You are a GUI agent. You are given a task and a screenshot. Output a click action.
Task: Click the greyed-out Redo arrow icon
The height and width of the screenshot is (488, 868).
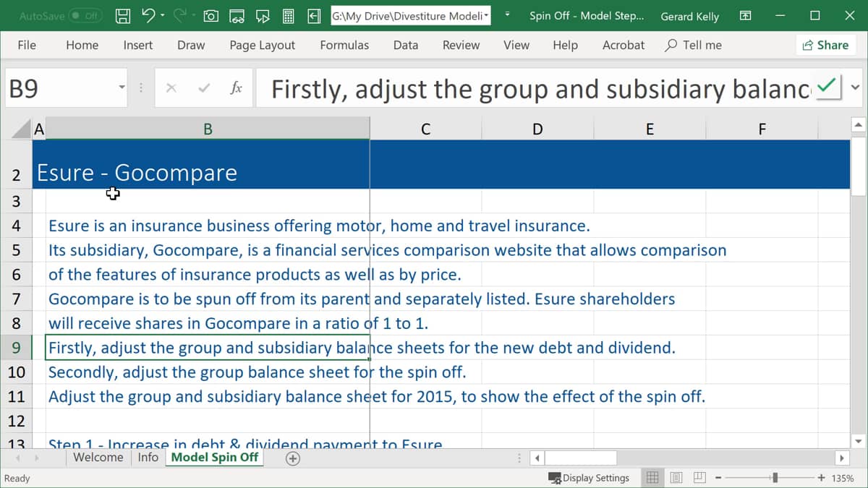[x=180, y=15]
